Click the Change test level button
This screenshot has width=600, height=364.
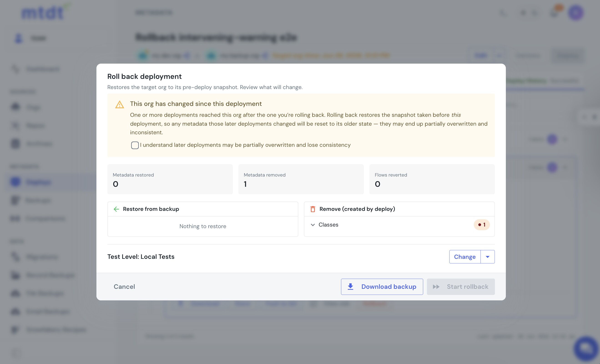(x=465, y=257)
